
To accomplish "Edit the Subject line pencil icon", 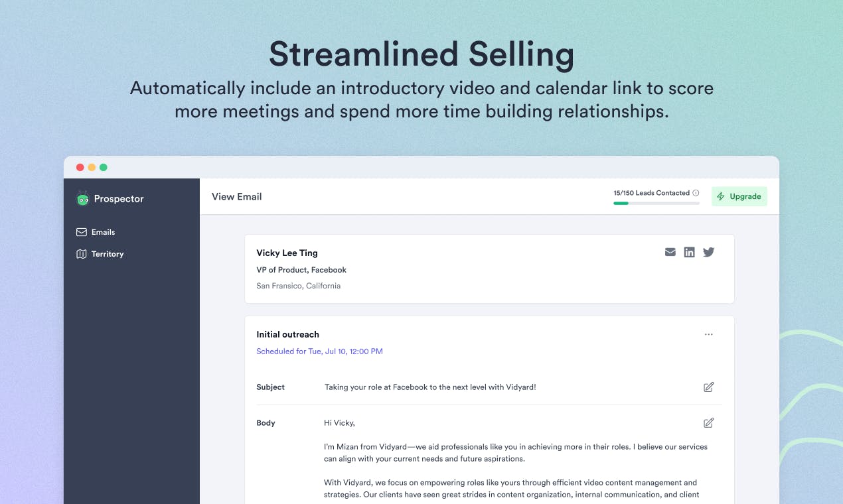I will point(709,387).
